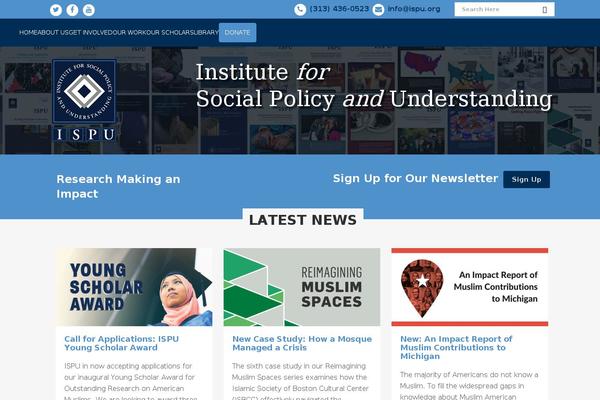This screenshot has width=600, height=400.
Task: Open the LIBRARY menu item
Action: point(204,33)
